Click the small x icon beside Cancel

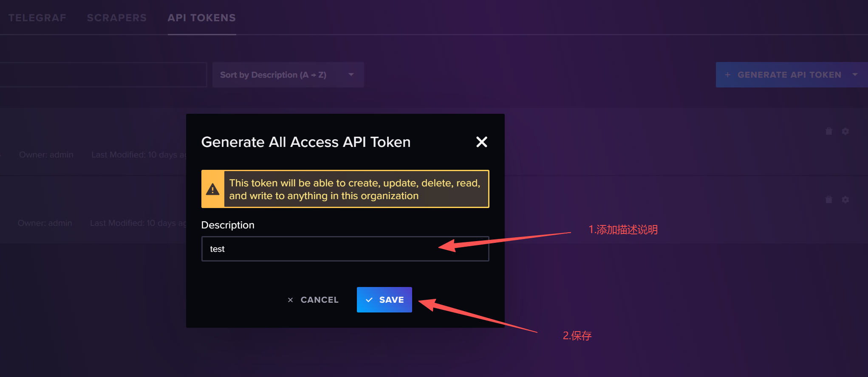click(x=290, y=300)
